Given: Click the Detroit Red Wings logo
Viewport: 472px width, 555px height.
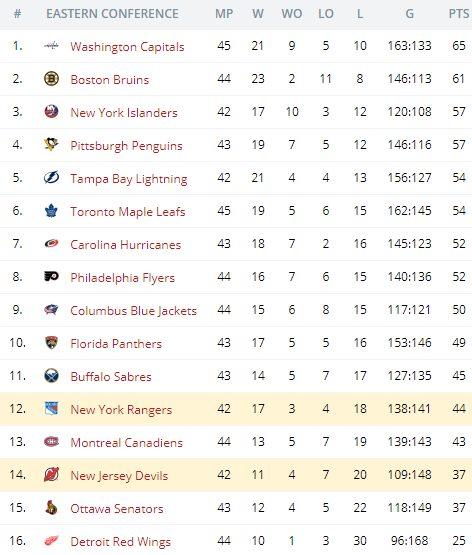Looking at the screenshot, I should click(51, 540).
